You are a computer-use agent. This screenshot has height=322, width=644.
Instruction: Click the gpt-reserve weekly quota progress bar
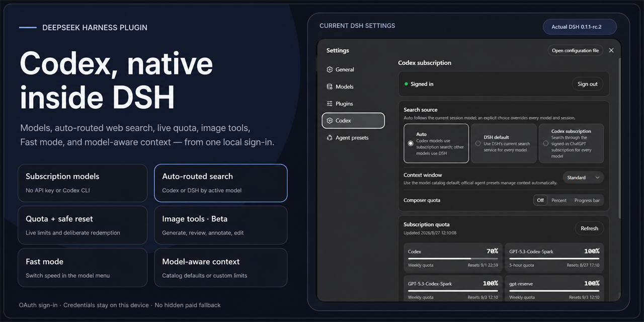coord(554,291)
